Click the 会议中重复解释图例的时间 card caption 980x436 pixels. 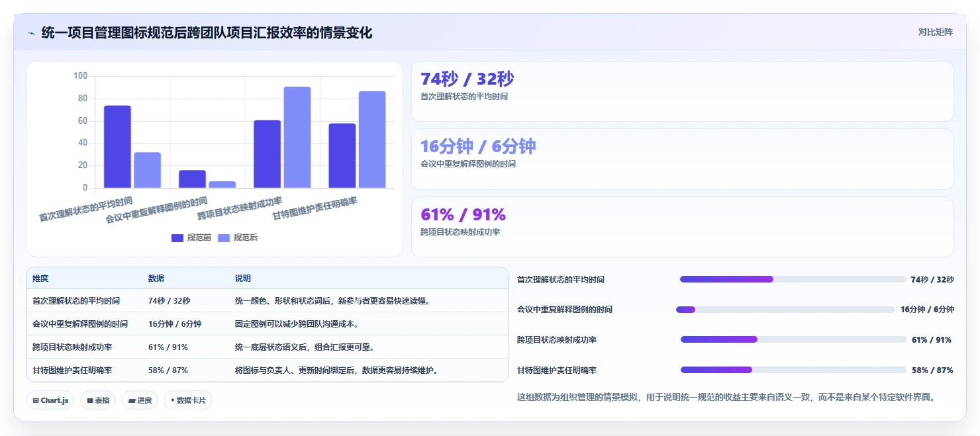point(467,164)
